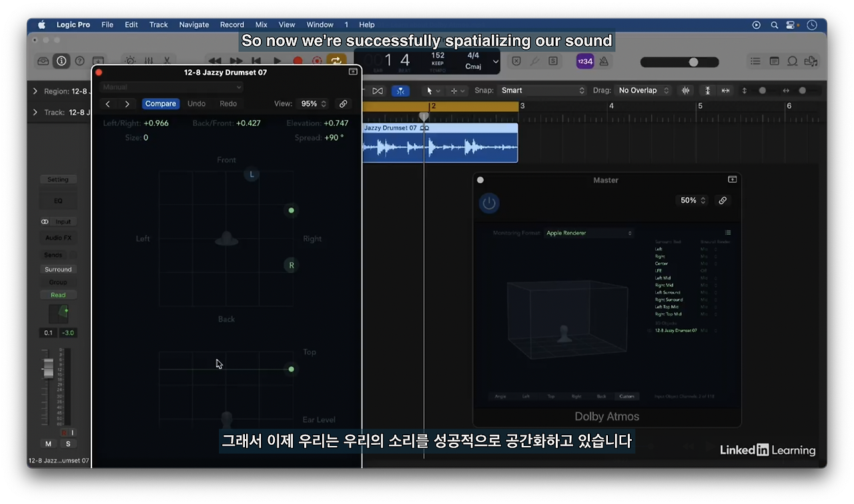Viewport: 854px width, 504px height.
Task: Toggle the purple Count-in 1234 button
Action: pos(584,61)
